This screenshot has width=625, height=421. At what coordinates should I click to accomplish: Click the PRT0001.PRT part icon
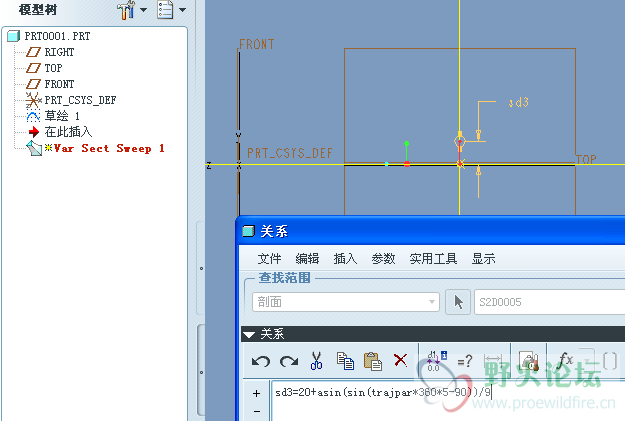click(x=13, y=36)
